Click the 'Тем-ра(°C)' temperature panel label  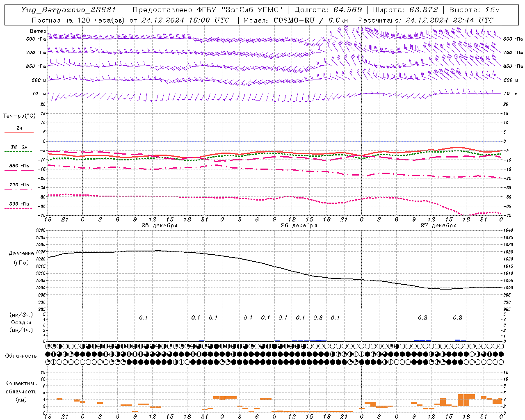pyautogui.click(x=19, y=116)
